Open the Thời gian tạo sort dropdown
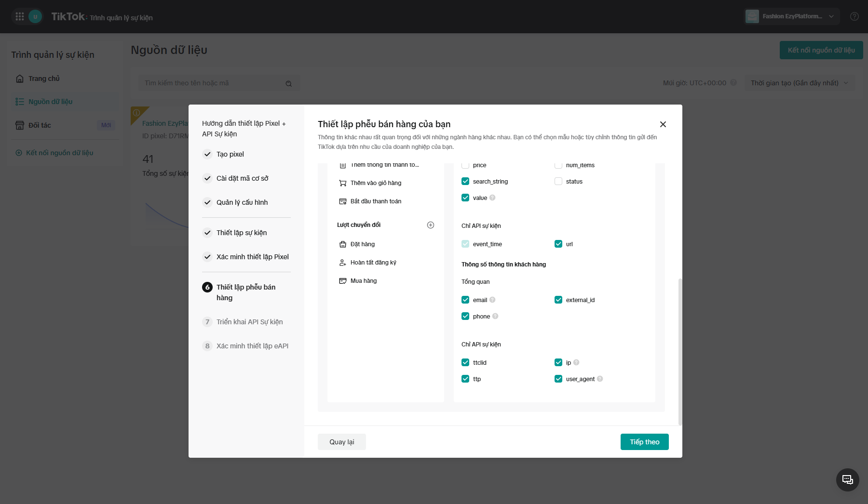 [800, 83]
